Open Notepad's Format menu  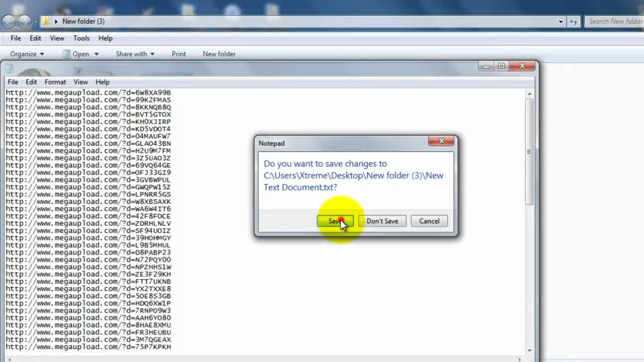pyautogui.click(x=55, y=82)
